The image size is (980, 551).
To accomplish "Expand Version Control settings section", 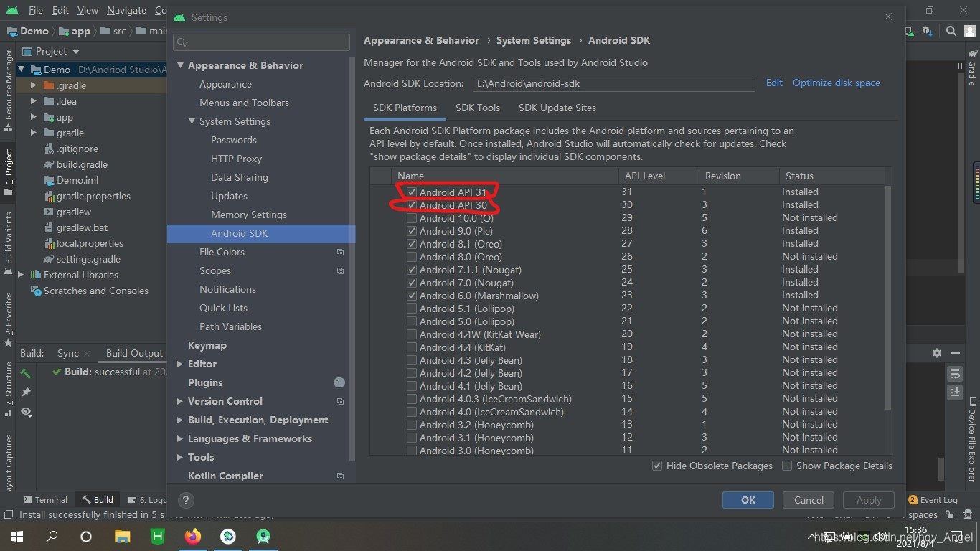I will 180,401.
